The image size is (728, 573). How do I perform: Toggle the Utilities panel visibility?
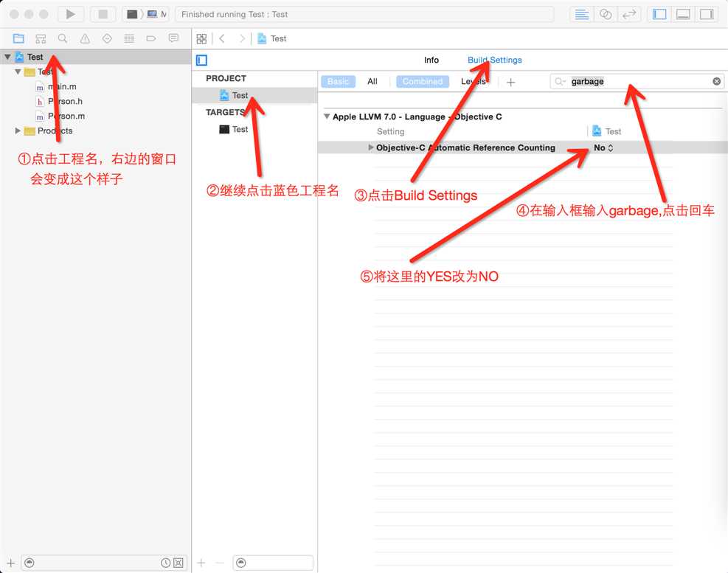point(707,15)
